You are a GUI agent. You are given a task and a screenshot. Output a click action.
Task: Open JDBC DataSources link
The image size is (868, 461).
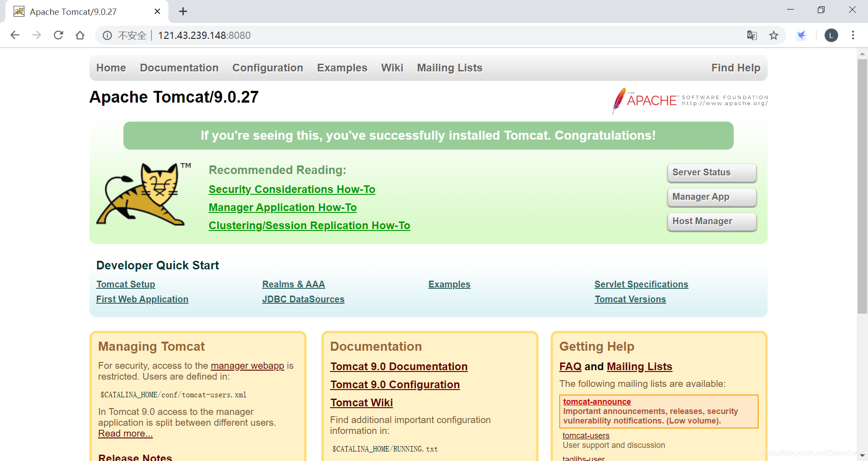click(x=303, y=299)
